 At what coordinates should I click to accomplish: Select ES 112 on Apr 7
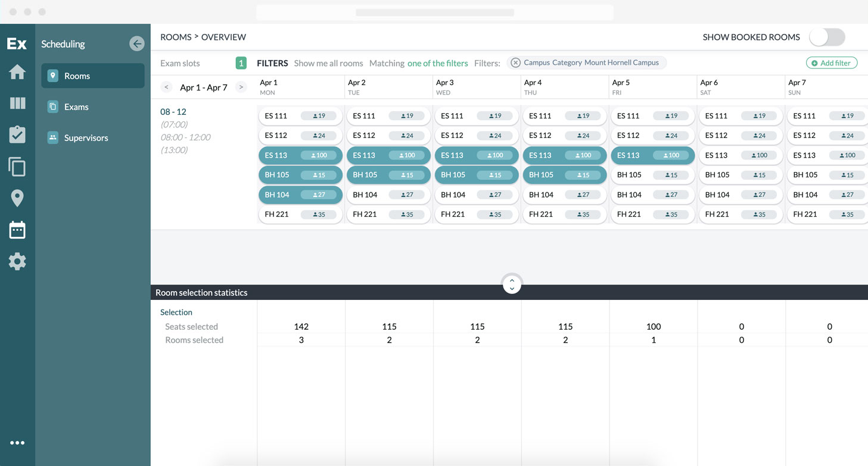(x=827, y=136)
